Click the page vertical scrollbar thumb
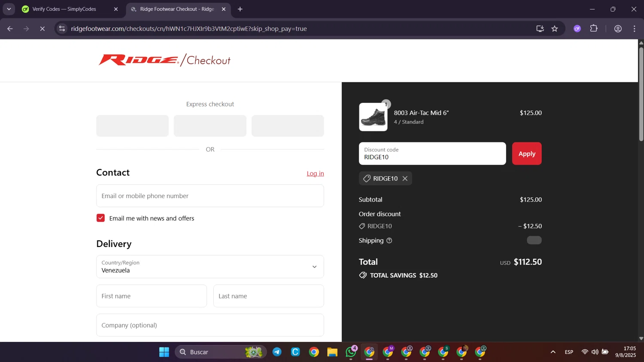644x362 pixels. [641, 94]
